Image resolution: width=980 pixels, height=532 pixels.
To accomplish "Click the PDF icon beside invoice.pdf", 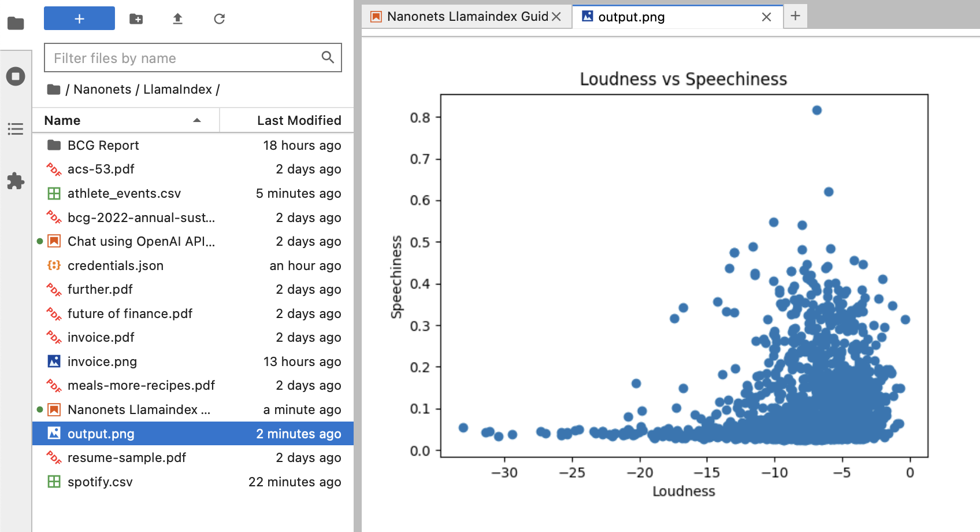I will point(54,337).
